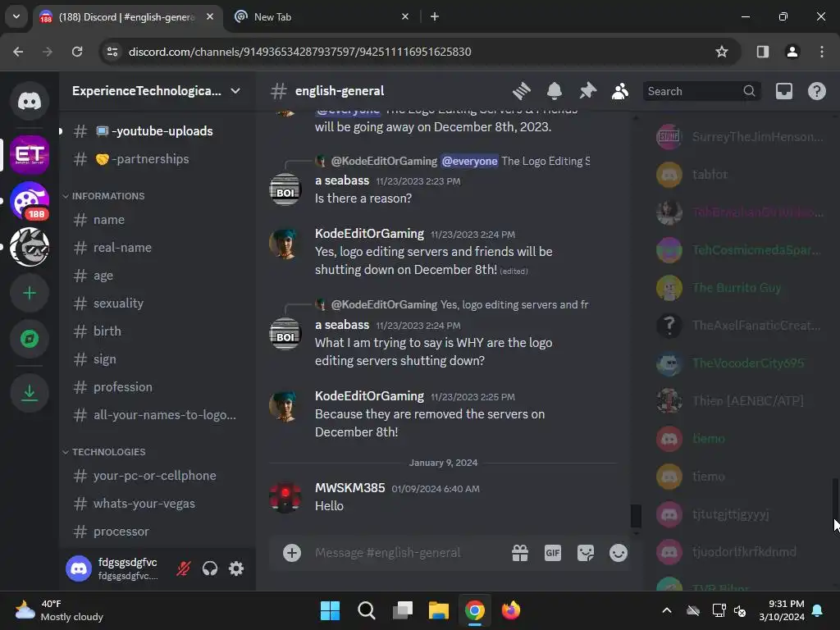
Task: Open the sexuality channel
Action: pos(157,304)
